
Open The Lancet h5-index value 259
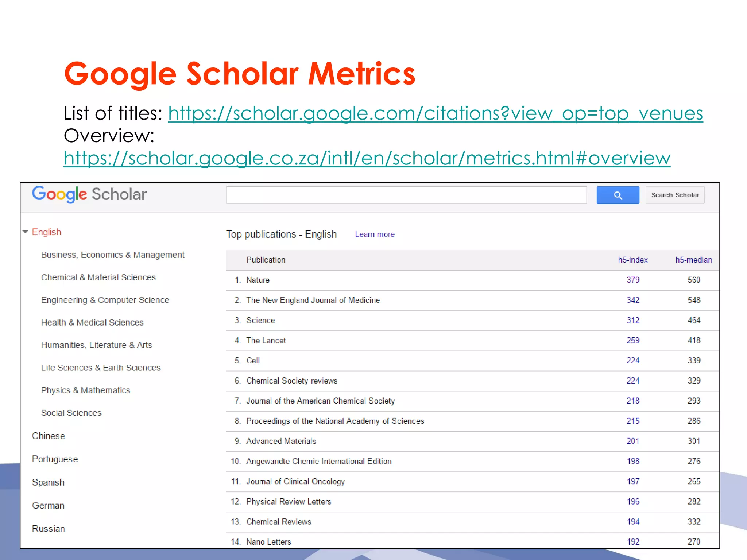(633, 341)
